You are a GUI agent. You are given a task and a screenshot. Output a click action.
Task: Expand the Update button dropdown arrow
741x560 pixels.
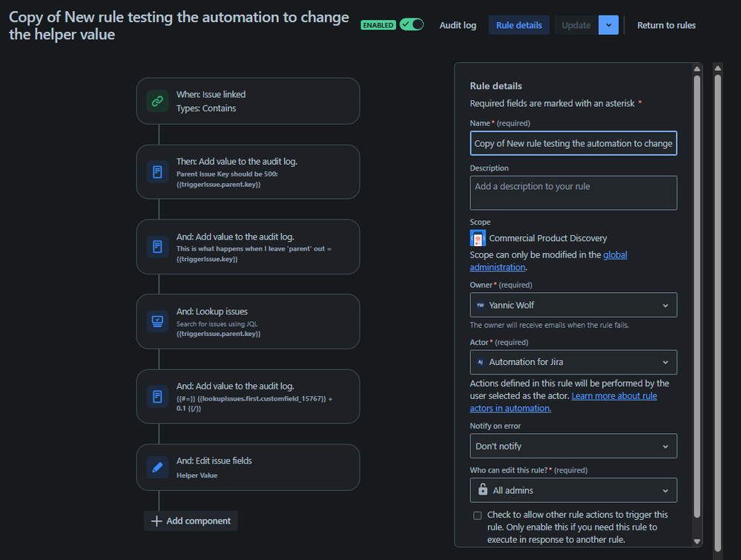click(609, 25)
